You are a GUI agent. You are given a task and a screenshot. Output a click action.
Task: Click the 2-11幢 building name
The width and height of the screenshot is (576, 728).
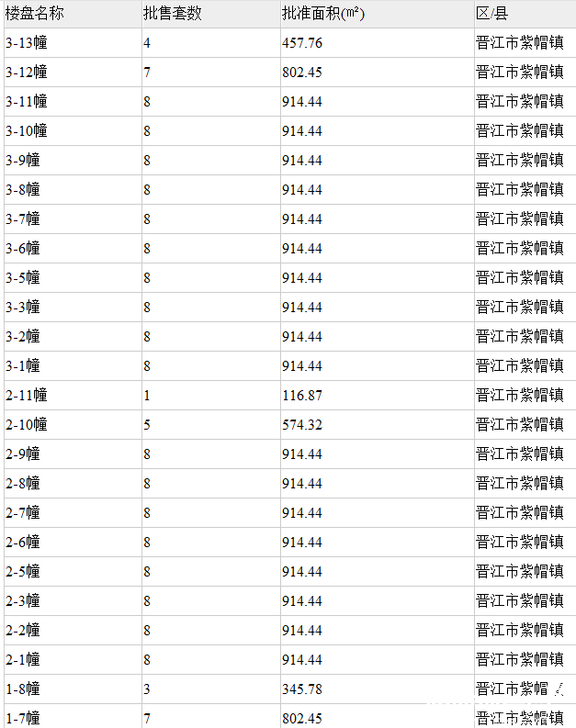click(26, 396)
